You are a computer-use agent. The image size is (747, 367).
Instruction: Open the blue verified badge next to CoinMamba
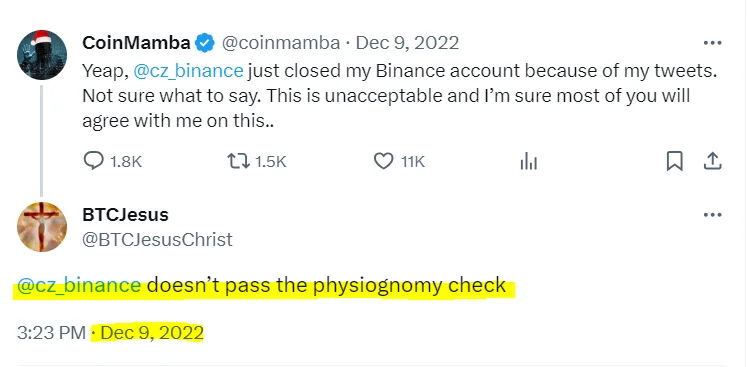[x=205, y=43]
